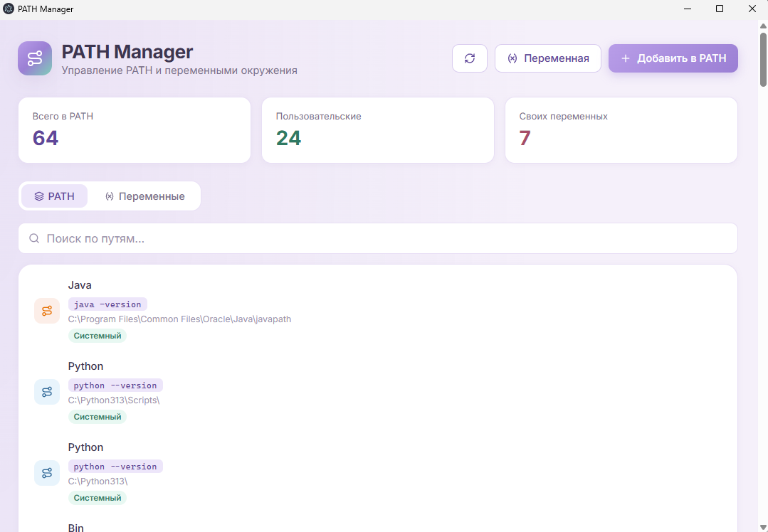Click the title bar app icon
Image resolution: width=768 pixels, height=532 pixels.
click(9, 9)
